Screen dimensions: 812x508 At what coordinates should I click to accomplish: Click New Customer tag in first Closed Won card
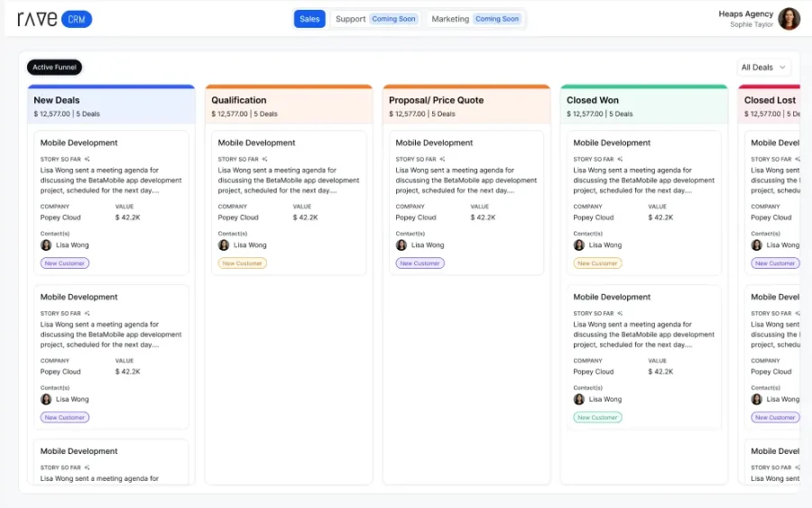click(x=597, y=263)
